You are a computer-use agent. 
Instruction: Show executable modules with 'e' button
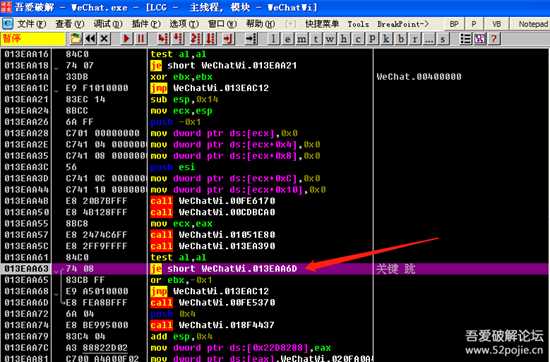pos(287,39)
